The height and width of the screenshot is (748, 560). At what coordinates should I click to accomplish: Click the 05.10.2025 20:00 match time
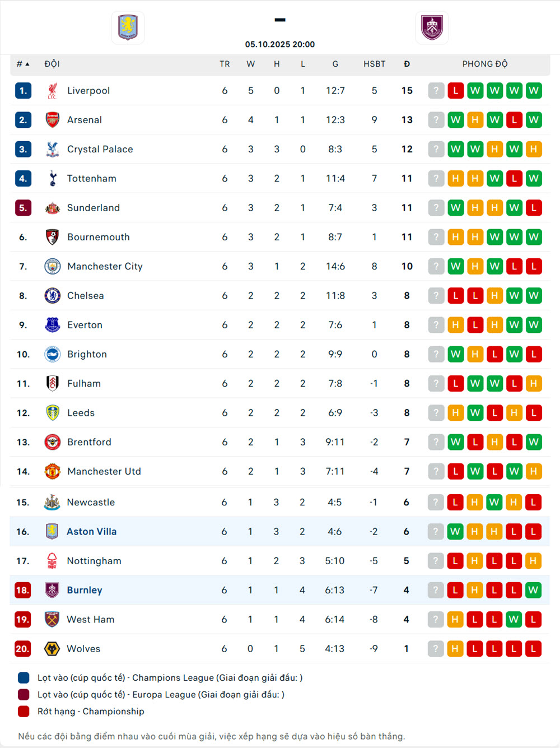coord(280,44)
